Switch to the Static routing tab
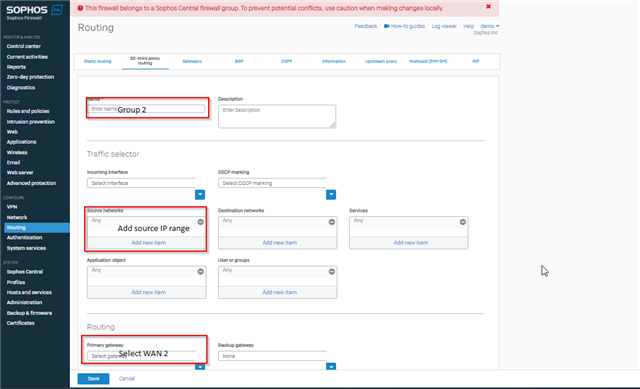The image size is (640, 389). 98,61
